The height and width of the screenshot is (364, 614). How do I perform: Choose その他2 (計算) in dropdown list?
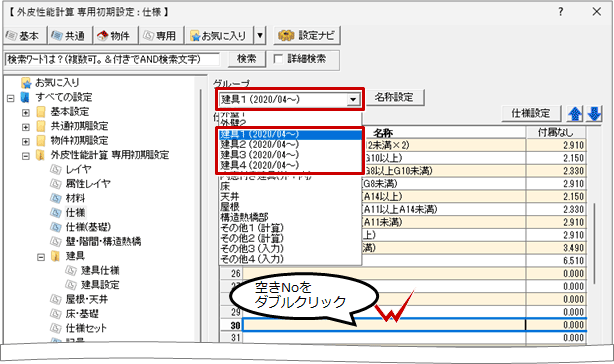(x=290, y=238)
